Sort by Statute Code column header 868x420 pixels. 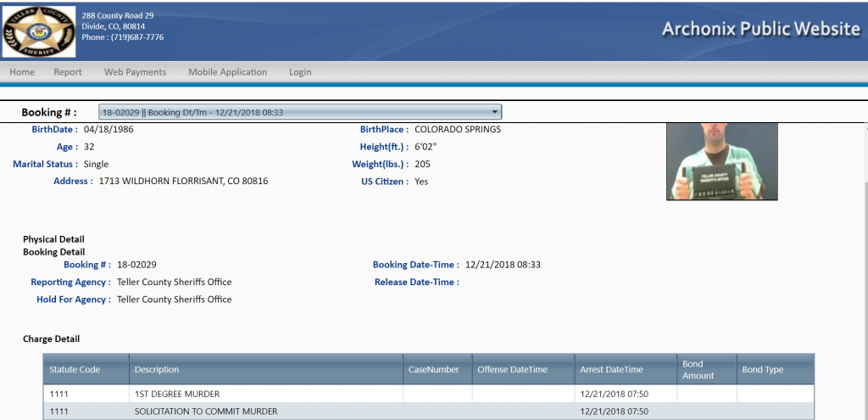pyautogui.click(x=75, y=370)
